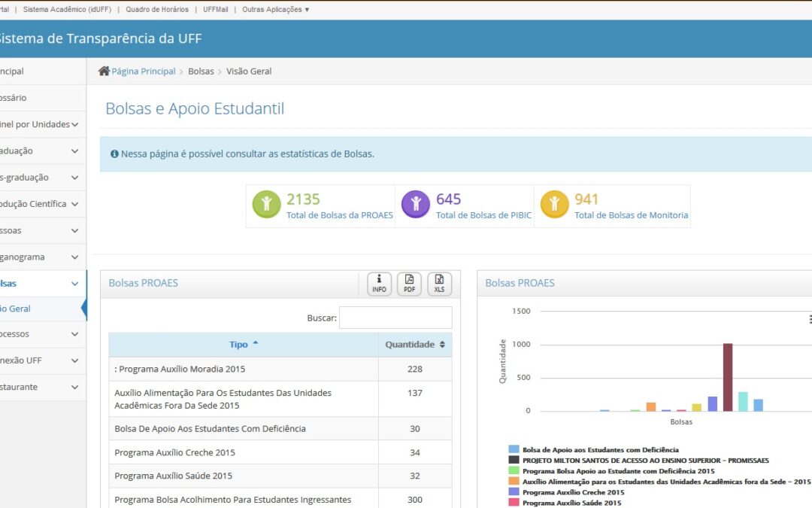The image size is (812, 508).
Task: Open the Total de Bolsas da PROAES link
Action: click(x=339, y=215)
